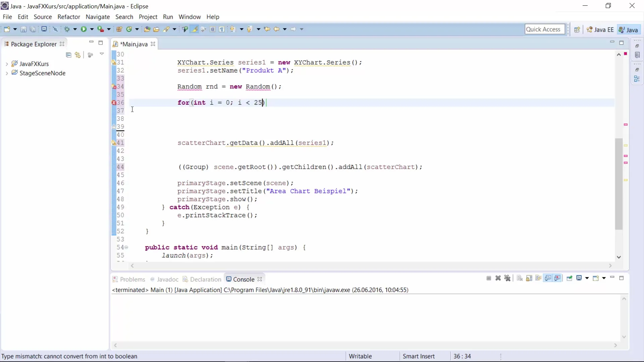Focus the Quick Access search field
644x362 pixels.
click(x=545, y=29)
